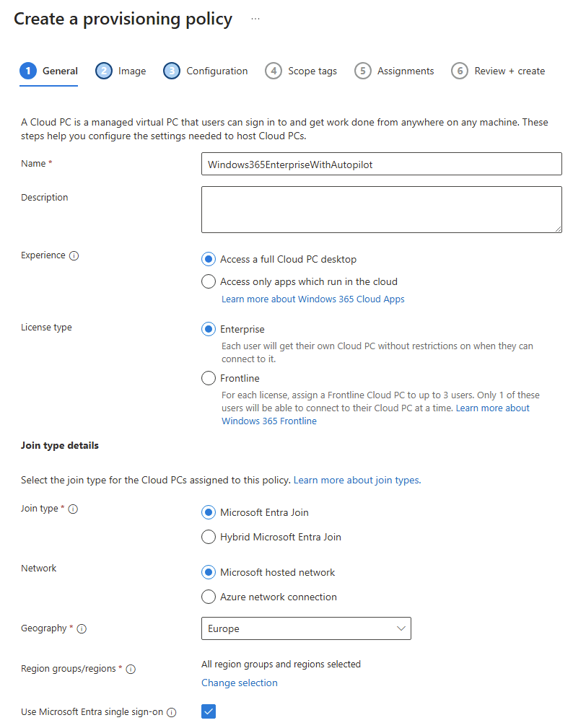
Task: Switch to the Image tab
Action: (x=121, y=71)
